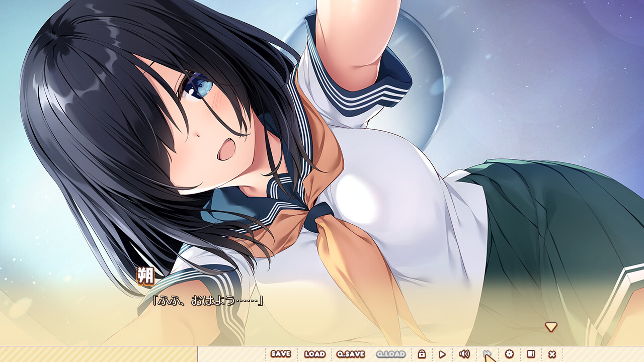Viewport: 644px width, 362px height.
Task: Click the dialogue line 「ふふ、おはよう……」
Action: click(208, 301)
